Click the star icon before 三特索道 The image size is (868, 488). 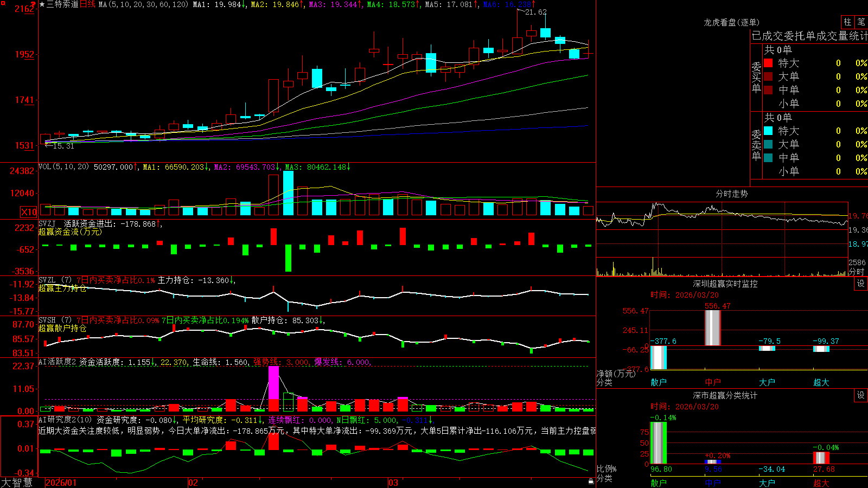tap(42, 4)
